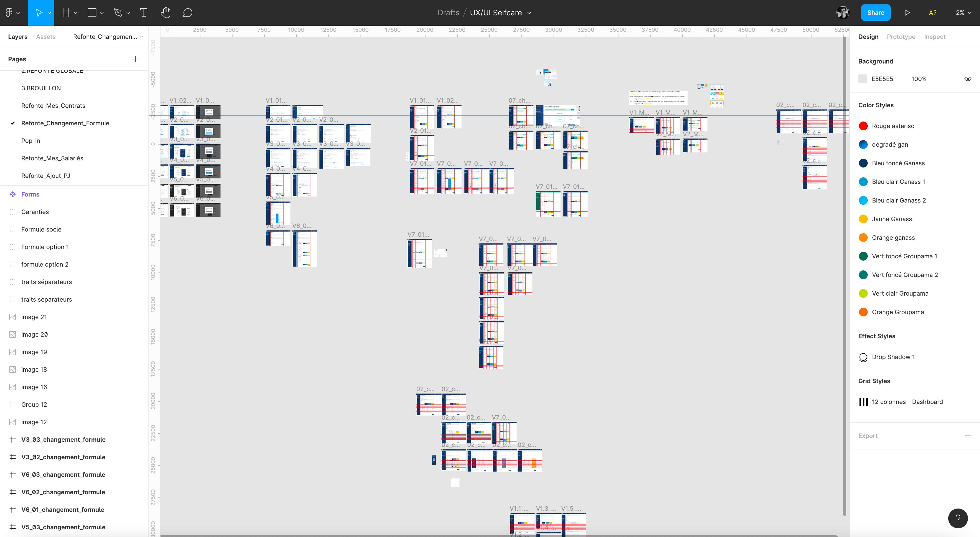Select the Text tool

144,13
